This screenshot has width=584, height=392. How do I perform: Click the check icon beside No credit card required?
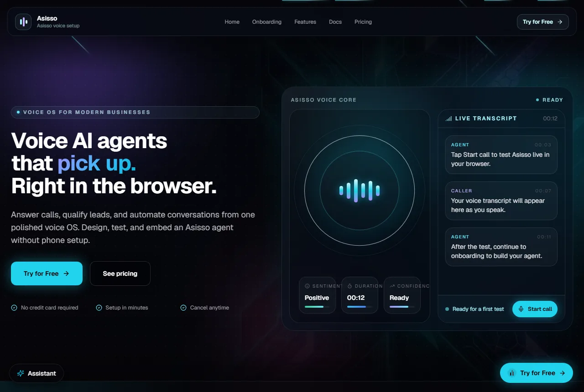tap(14, 308)
